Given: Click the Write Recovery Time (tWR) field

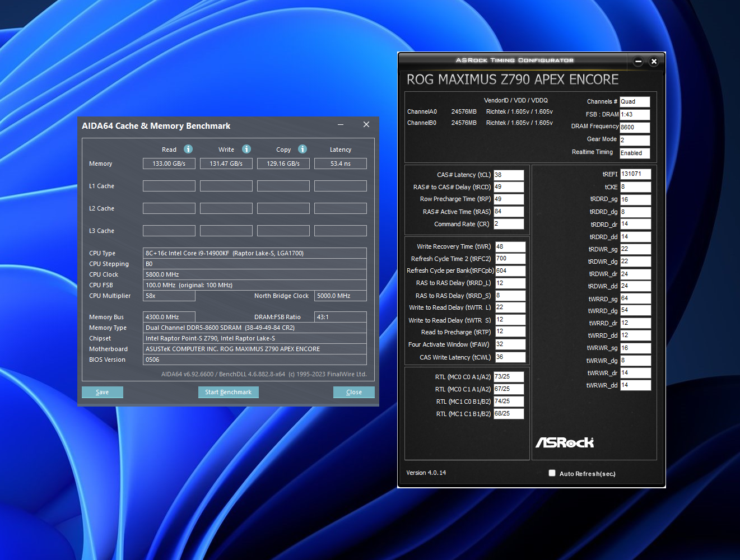Looking at the screenshot, I should click(510, 246).
